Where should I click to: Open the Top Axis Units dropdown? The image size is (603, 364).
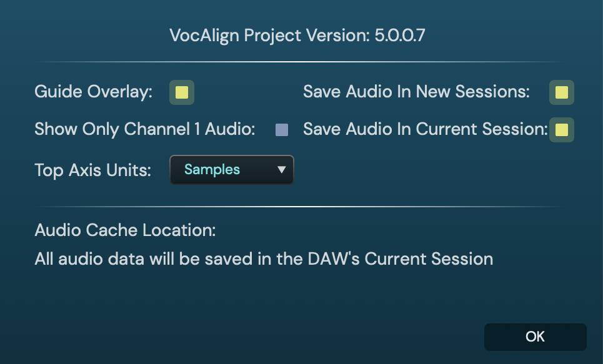(x=231, y=170)
